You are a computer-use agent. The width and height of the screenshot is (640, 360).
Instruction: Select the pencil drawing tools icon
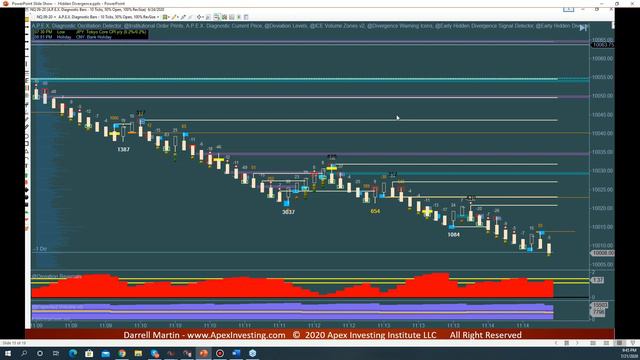(174, 17)
